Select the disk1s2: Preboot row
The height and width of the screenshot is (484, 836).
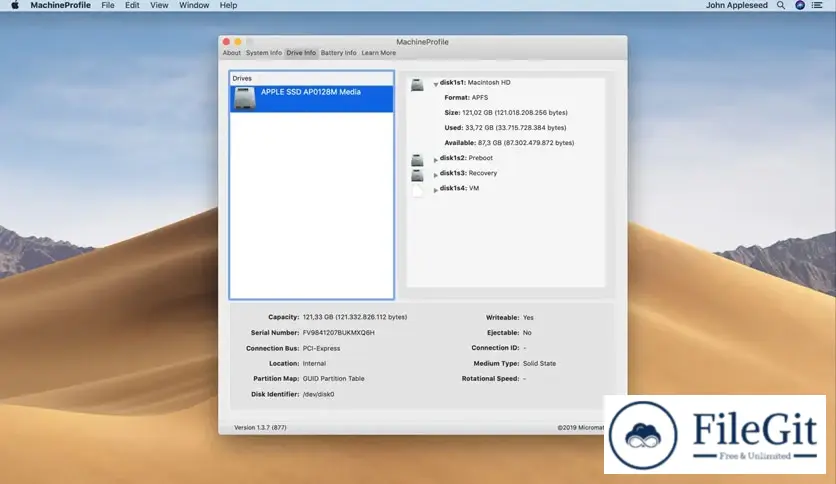tap(466, 158)
